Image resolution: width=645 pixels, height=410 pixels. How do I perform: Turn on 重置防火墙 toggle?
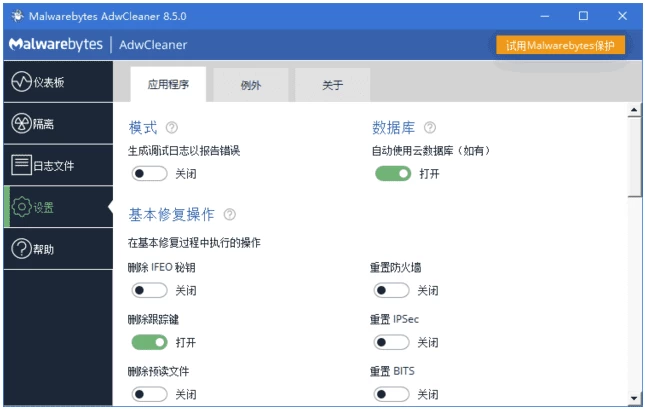click(x=391, y=290)
